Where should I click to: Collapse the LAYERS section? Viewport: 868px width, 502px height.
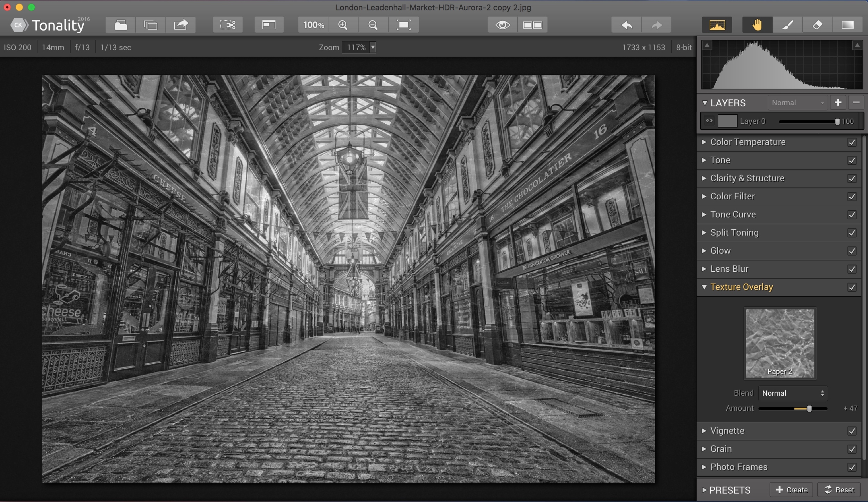coord(705,103)
